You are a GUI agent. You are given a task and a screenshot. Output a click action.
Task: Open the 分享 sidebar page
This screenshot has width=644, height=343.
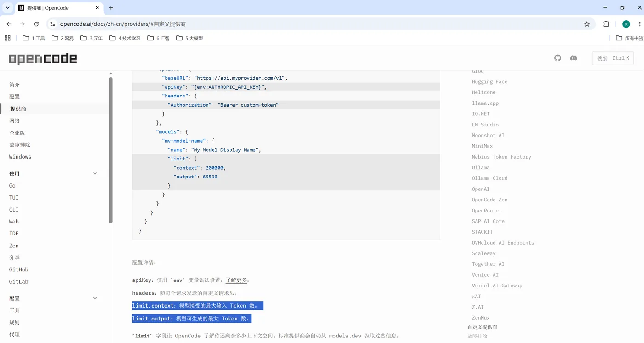pos(14,257)
